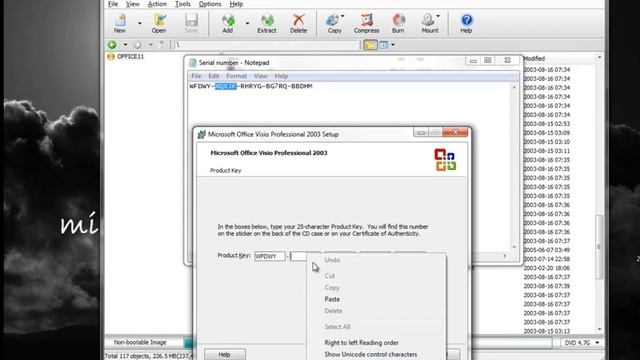Click the Save toolbar icon
Image resolution: width=640 pixels, height=360 pixels.
[x=191, y=23]
